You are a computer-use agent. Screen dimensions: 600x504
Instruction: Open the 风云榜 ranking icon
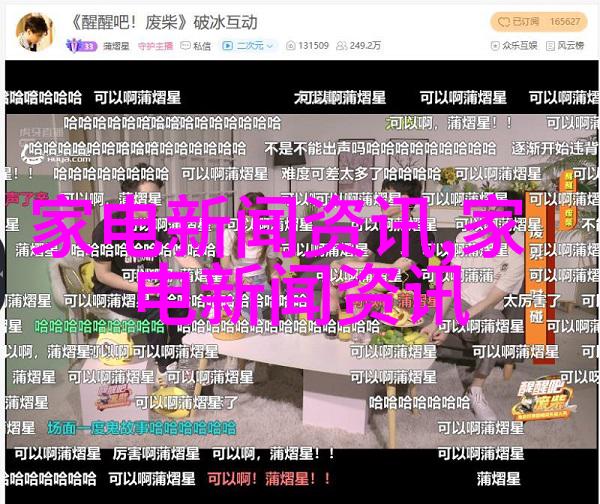coord(551,45)
